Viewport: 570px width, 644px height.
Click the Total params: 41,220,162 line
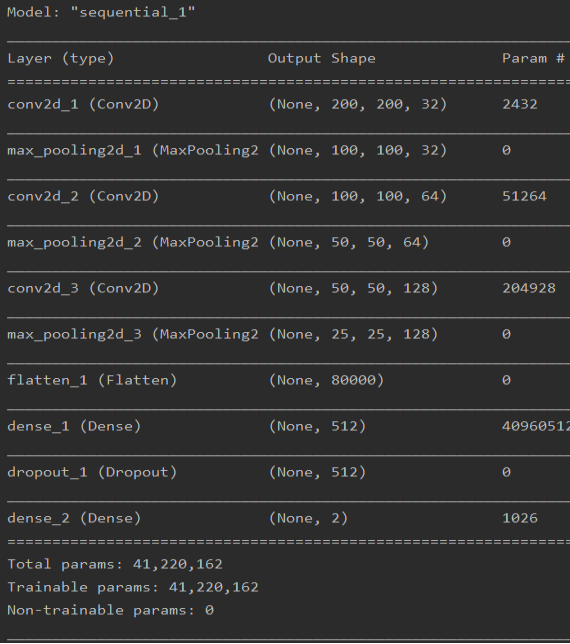pyautogui.click(x=115, y=564)
